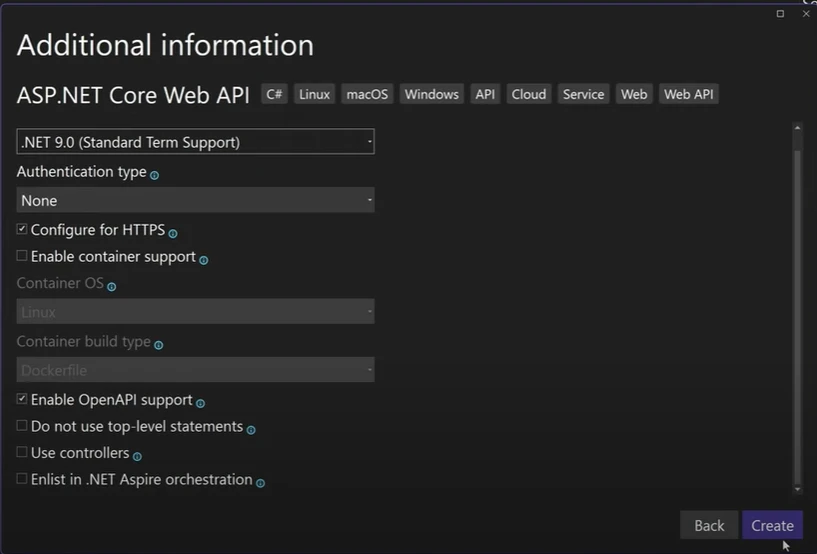Click the info icon beside Container build type
The image size is (817, 554).
[158, 345]
